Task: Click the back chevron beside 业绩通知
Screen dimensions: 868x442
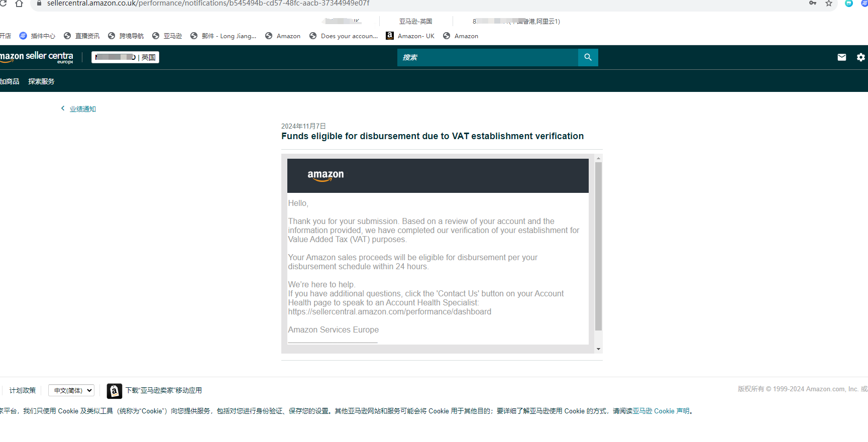Action: tap(63, 108)
